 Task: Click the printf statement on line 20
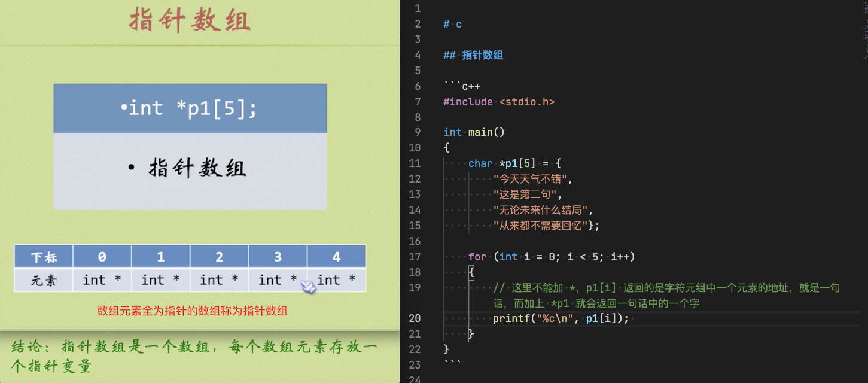click(561, 318)
